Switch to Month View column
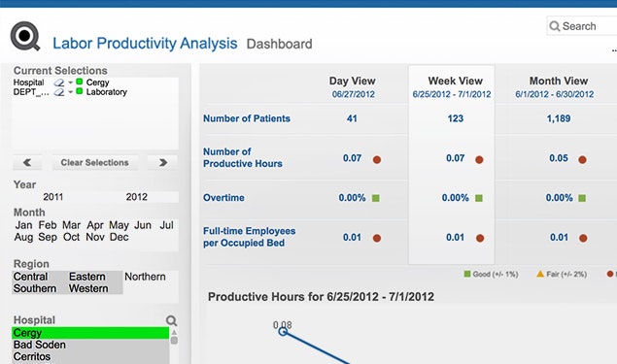Viewport: 617px width, 364px height. pos(559,81)
